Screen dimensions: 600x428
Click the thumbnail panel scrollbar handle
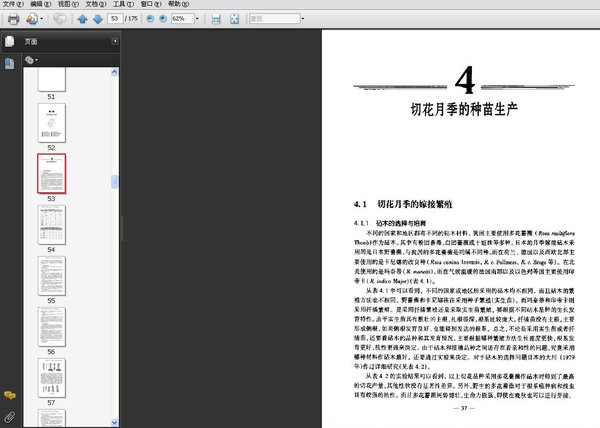[x=114, y=182]
